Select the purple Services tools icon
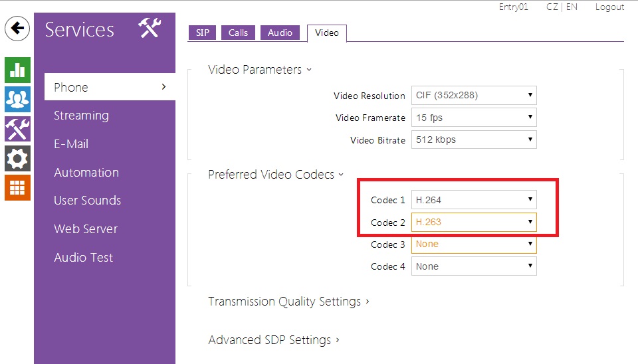This screenshot has height=364, width=638. tap(17, 128)
